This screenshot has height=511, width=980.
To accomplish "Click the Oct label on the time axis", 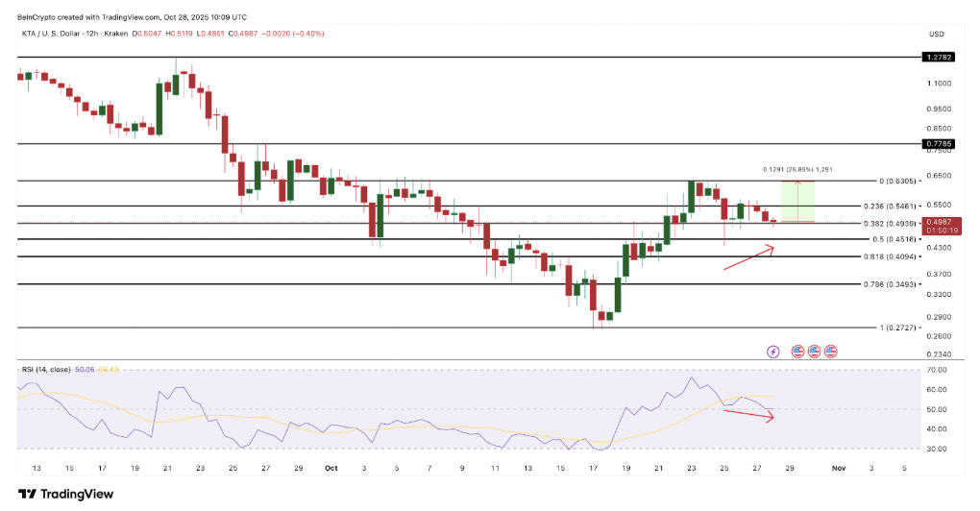I will pyautogui.click(x=331, y=468).
